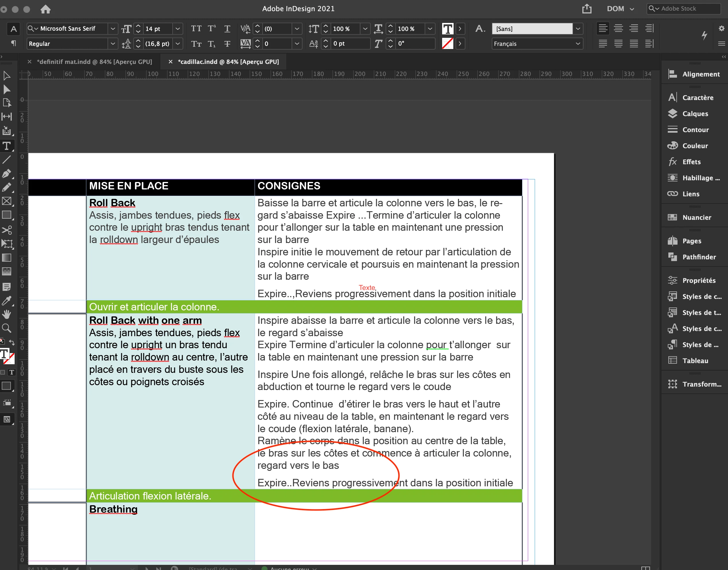Viewport: 728px width, 570px height.
Task: Click the red slash stroke color swatch
Action: click(447, 44)
